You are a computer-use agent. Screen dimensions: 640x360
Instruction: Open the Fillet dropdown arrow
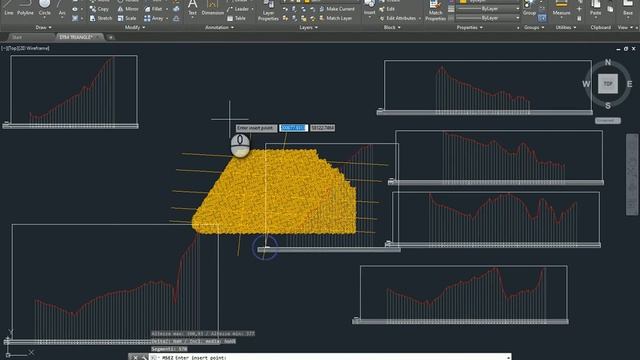167,9
